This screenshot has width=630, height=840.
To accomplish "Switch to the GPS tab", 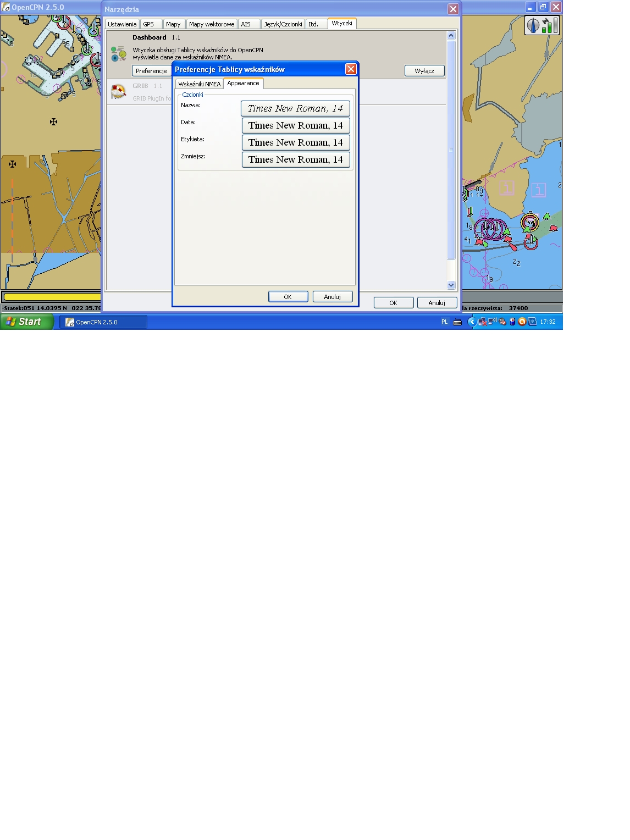I will coord(151,24).
